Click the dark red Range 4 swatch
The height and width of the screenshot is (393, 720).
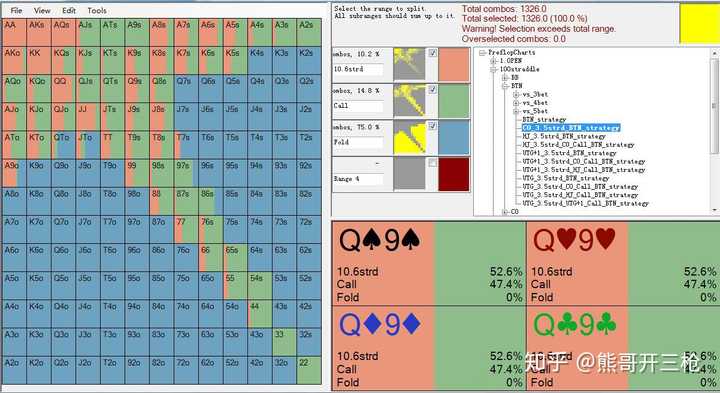pos(454,174)
